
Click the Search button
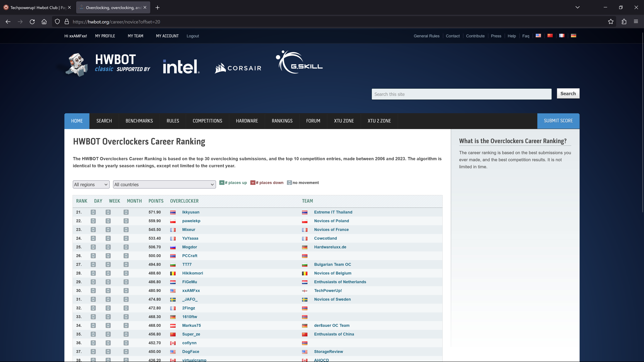click(568, 94)
